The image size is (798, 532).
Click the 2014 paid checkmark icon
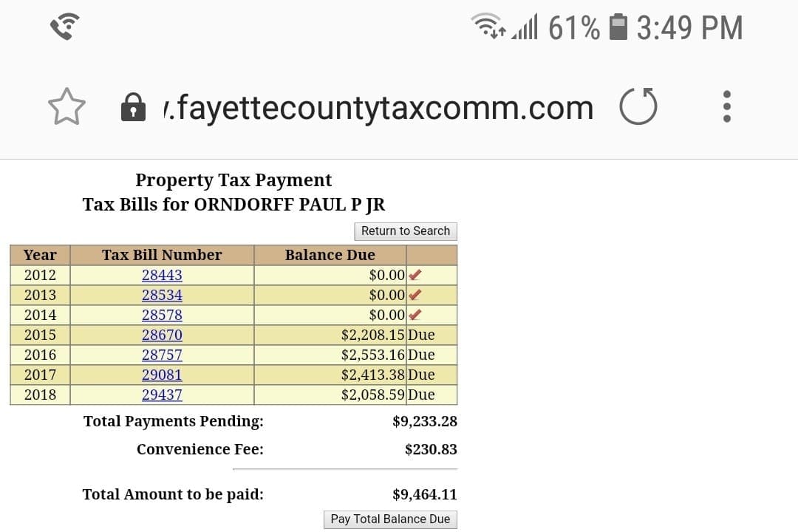[x=415, y=315]
